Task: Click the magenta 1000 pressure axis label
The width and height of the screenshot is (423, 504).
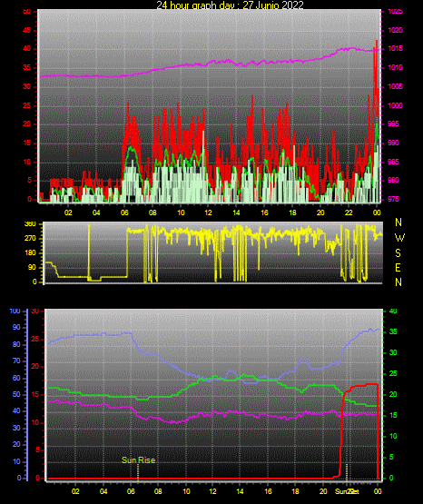Action: coord(396,105)
